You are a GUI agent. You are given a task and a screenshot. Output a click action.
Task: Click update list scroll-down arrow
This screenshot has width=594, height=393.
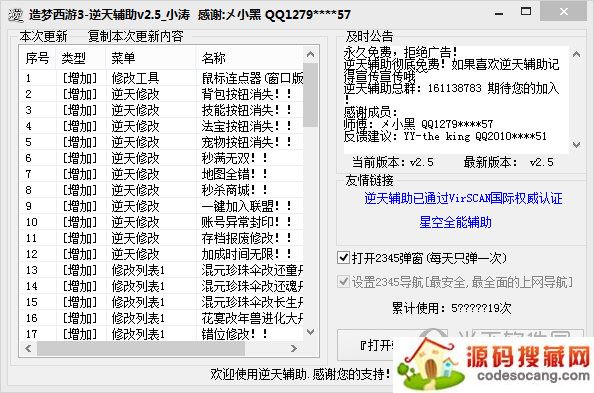[x=311, y=332]
